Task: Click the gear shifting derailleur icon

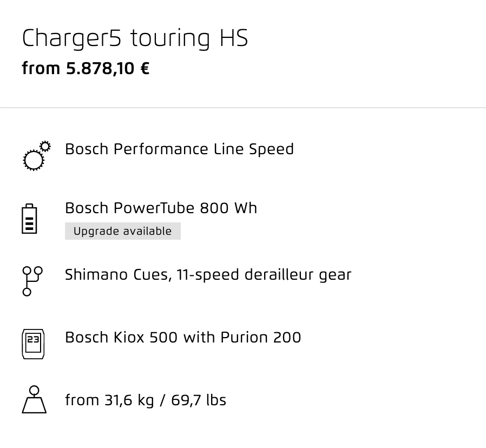Action: pyautogui.click(x=32, y=281)
